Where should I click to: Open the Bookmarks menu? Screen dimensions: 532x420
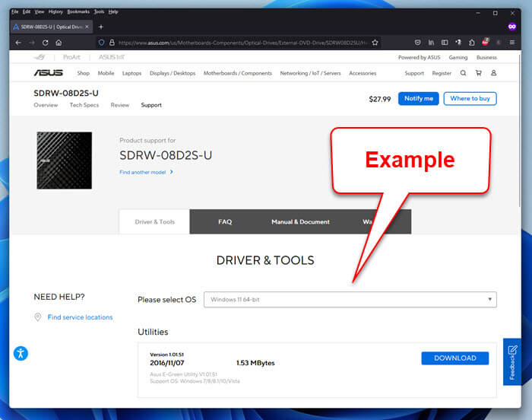(x=78, y=11)
